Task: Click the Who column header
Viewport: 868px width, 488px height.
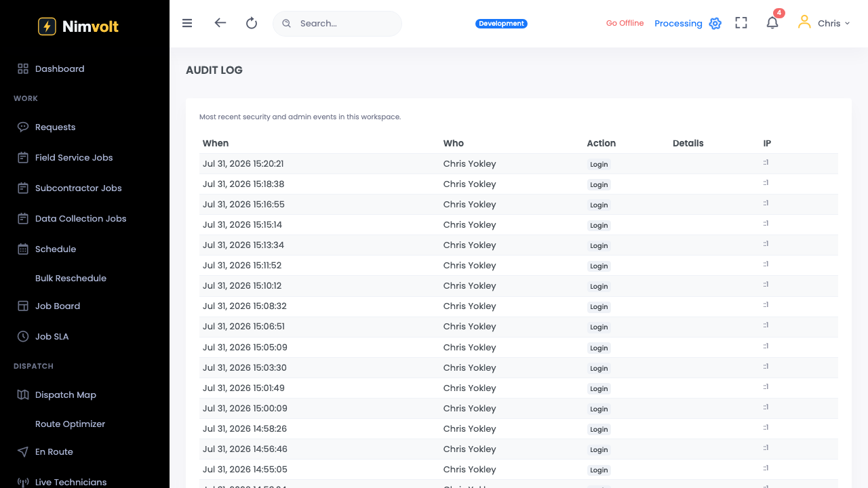Action: 454,143
